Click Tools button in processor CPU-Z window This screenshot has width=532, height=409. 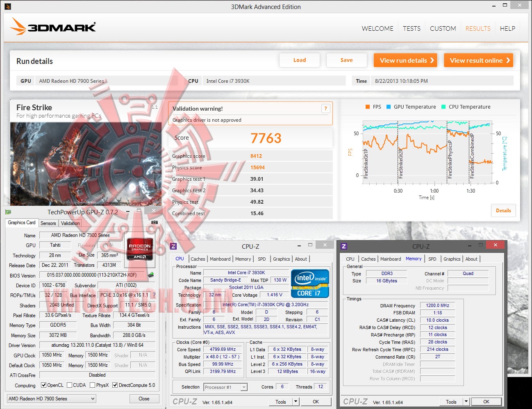(281, 402)
